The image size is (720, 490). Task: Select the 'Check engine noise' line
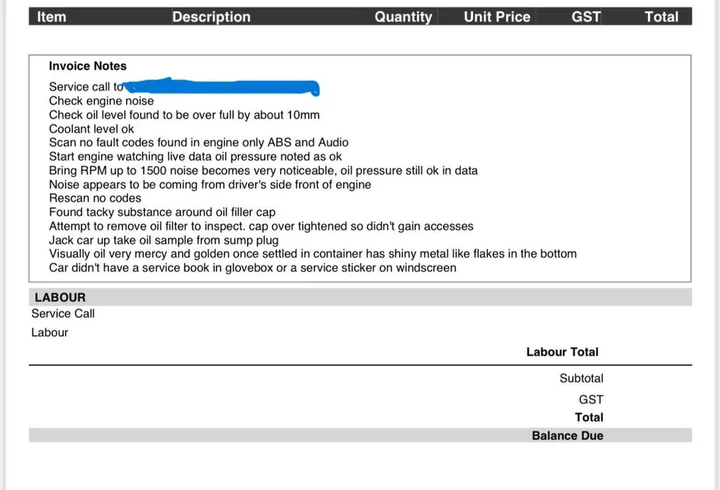tap(101, 101)
